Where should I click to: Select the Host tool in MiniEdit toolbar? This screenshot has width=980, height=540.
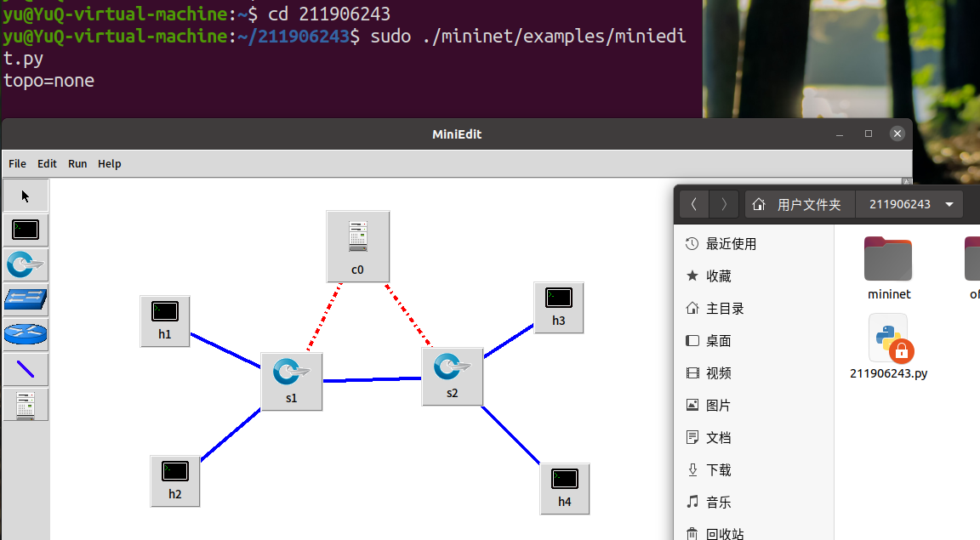[x=26, y=230]
